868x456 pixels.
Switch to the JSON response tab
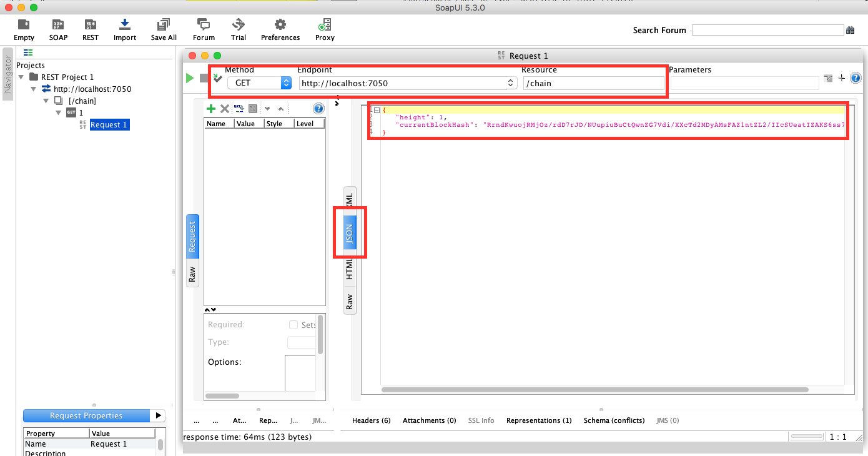pyautogui.click(x=350, y=234)
